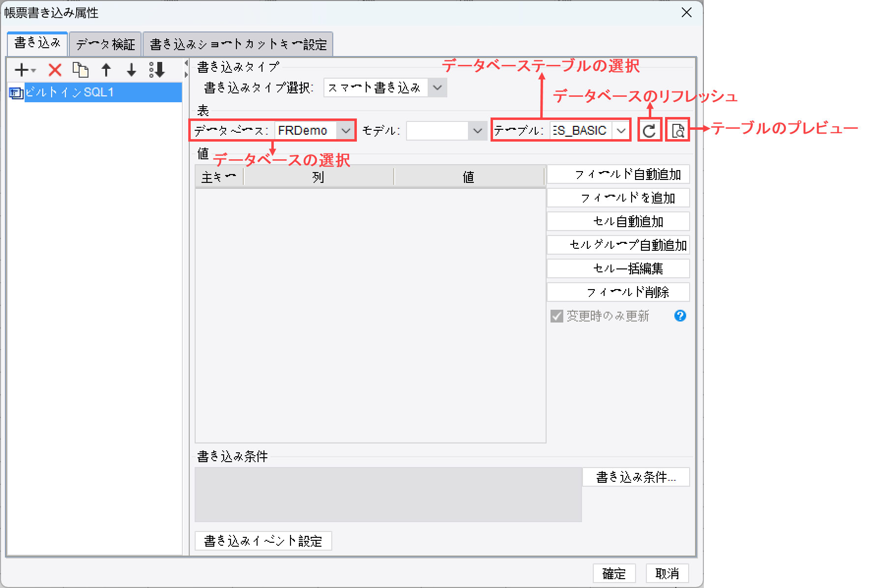The width and height of the screenshot is (871, 588).
Task: Select ビルトインSQL1 in the list
Action: (x=95, y=92)
